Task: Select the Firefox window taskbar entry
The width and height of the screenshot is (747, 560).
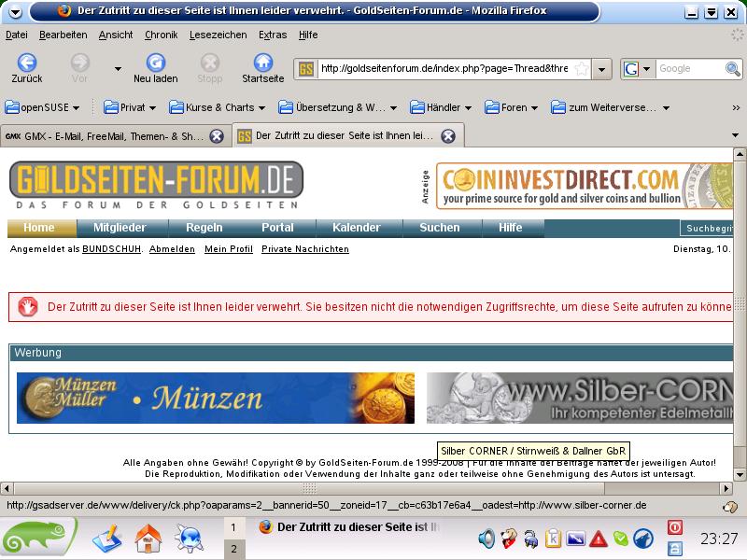Action: [x=347, y=527]
